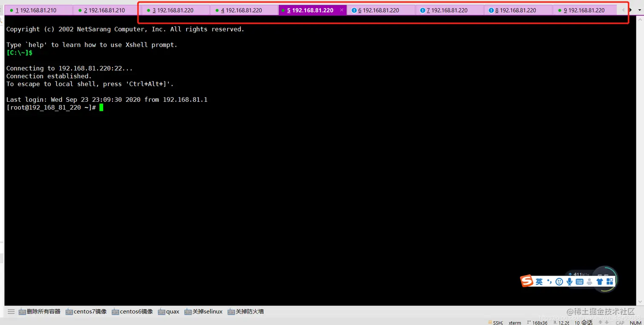Click the SSH2 protocol status entry
Screen dimensions: 644x325
pos(495,323)
